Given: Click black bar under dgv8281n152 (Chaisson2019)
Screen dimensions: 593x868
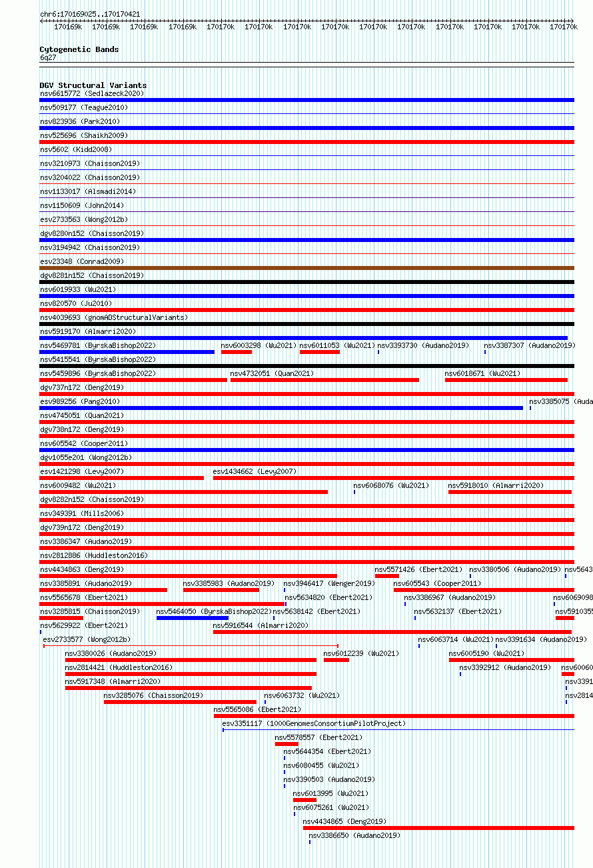Looking at the screenshot, I should (306, 282).
